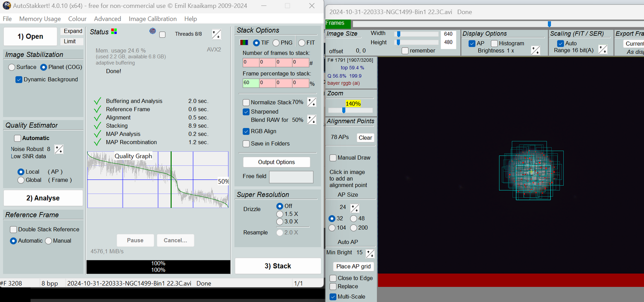Select FIT output format

[302, 43]
